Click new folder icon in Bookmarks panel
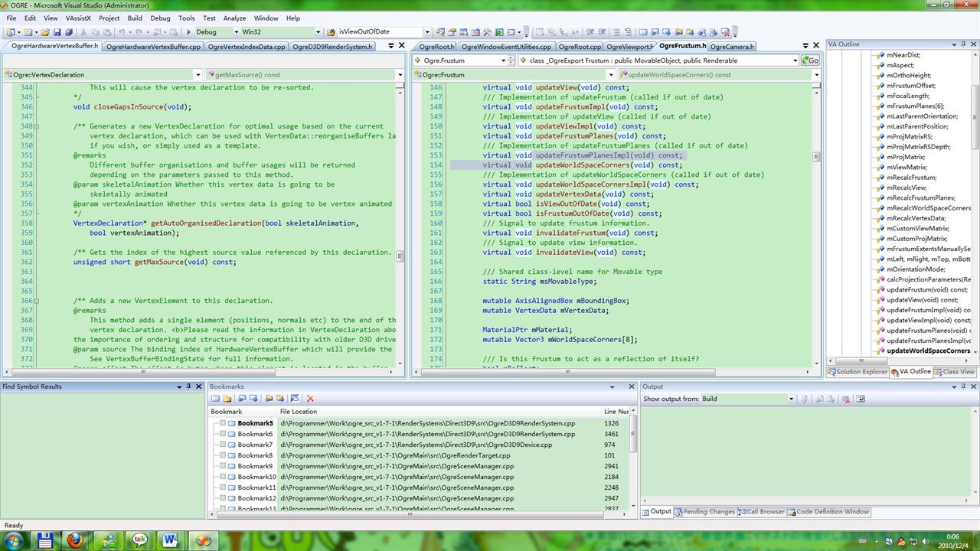Image resolution: width=980 pixels, height=551 pixels. (x=227, y=399)
